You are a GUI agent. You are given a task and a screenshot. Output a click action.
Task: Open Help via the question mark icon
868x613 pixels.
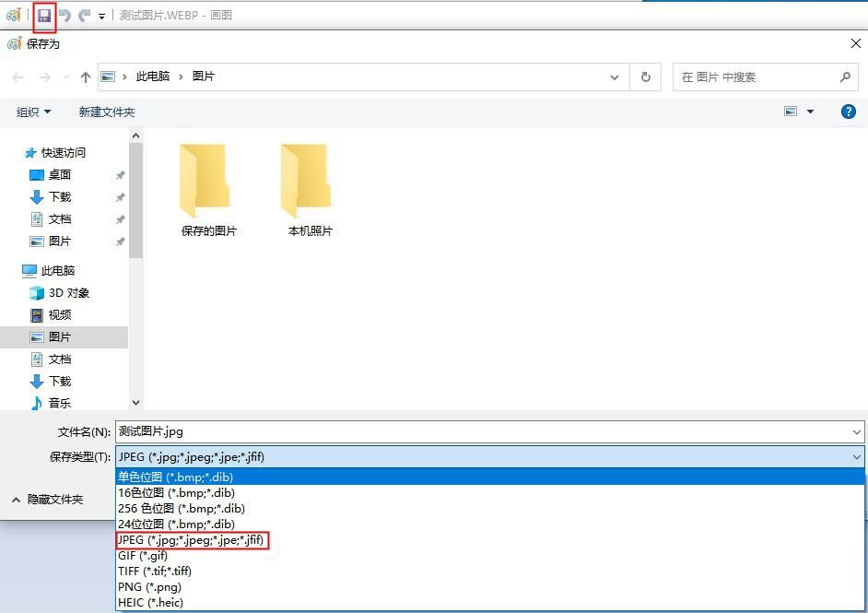pos(848,111)
